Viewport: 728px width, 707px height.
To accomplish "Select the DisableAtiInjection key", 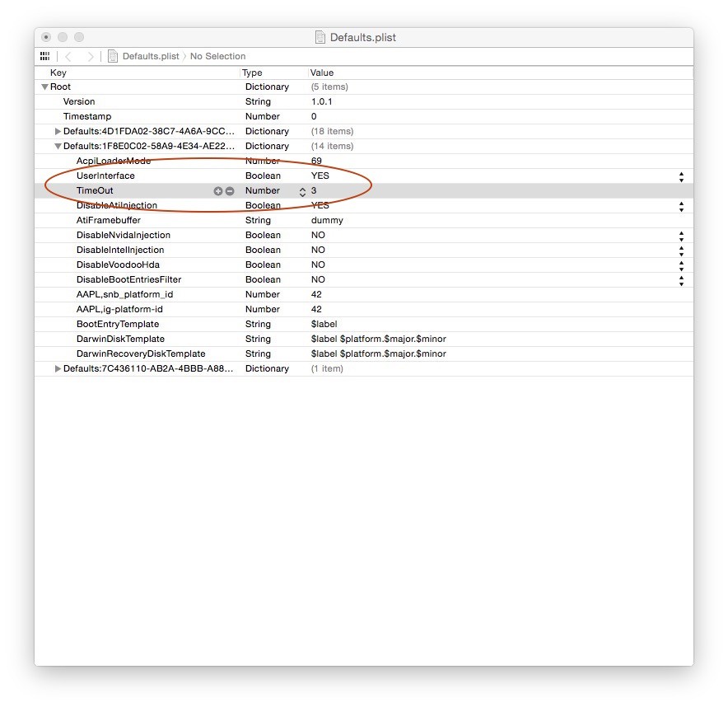I will (117, 206).
